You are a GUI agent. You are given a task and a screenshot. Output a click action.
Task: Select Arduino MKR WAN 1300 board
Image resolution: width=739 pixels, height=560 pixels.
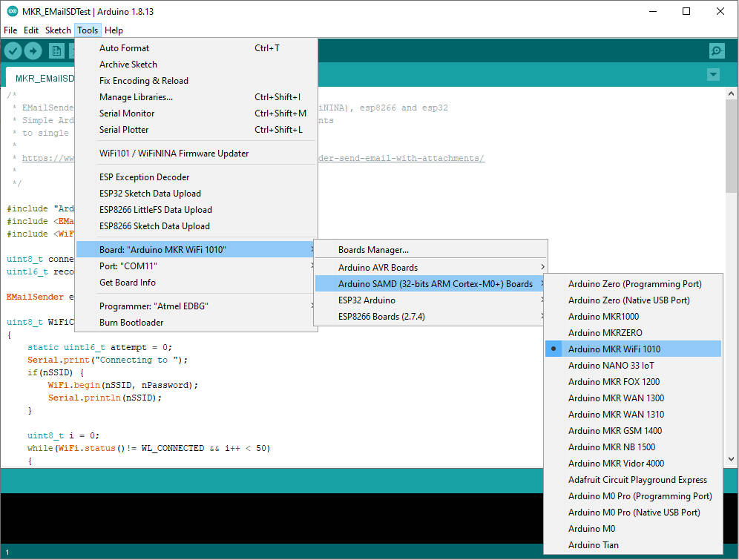[x=633, y=398]
